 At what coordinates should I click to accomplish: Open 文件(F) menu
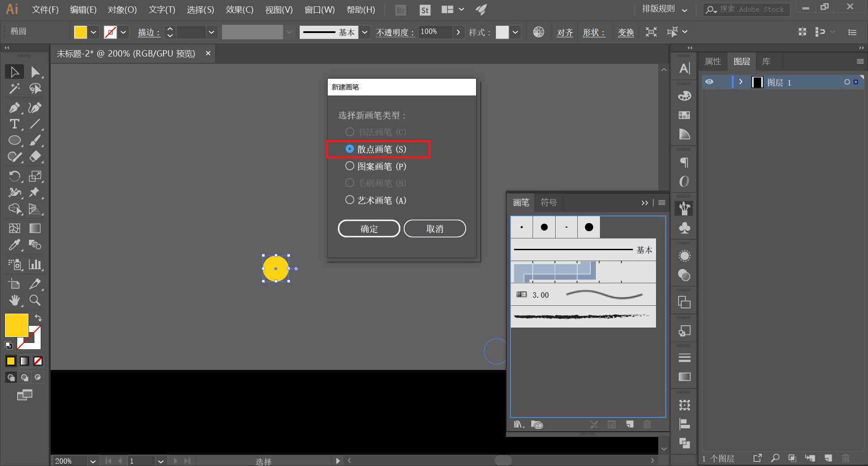pos(45,10)
